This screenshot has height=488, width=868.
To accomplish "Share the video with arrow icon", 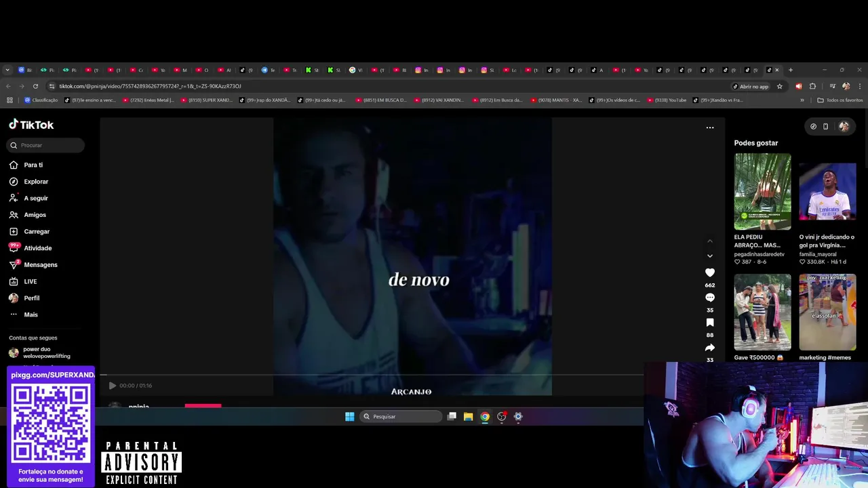I will 710,348.
